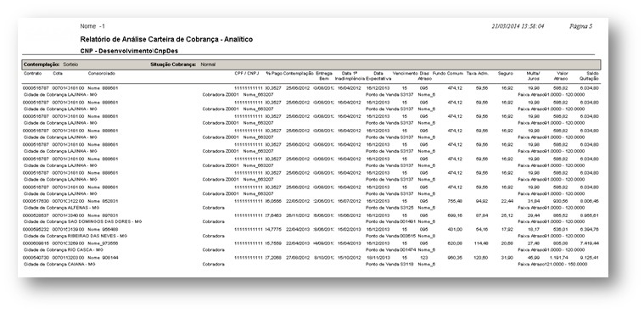Select contract number 0000517830

[x=36, y=201]
